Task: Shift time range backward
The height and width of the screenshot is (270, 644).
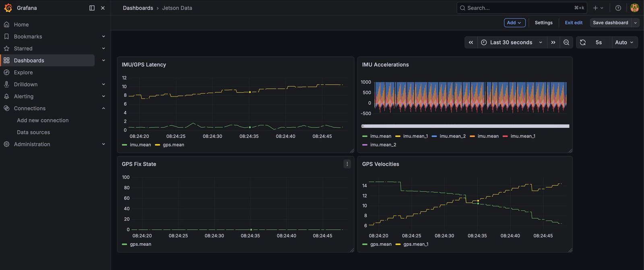Action: point(471,42)
